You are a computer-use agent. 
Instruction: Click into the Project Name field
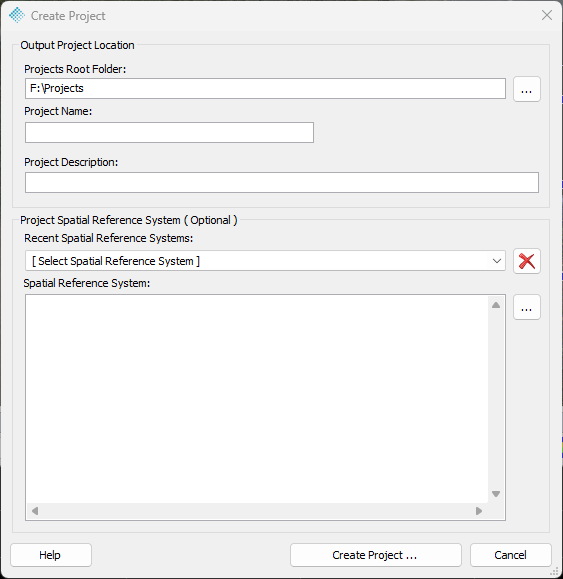tap(169, 133)
